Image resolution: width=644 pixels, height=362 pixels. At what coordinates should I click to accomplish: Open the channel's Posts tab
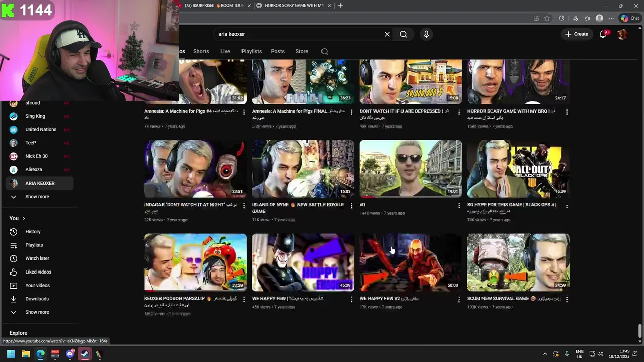278,51
